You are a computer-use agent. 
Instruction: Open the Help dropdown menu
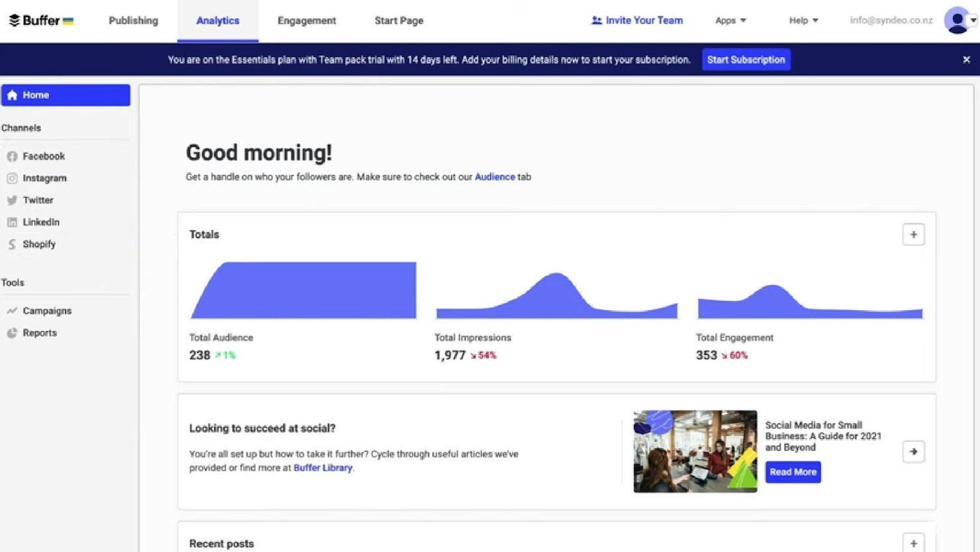[x=803, y=21]
